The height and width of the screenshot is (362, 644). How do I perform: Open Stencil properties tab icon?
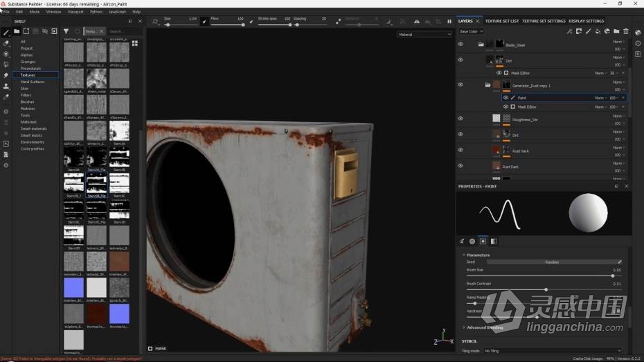[483, 242]
